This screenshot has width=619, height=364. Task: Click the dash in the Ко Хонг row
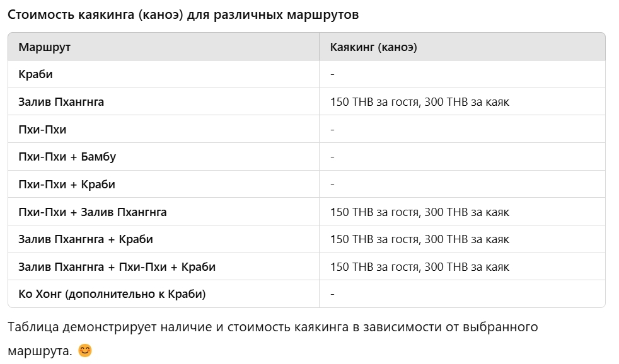coord(332,294)
